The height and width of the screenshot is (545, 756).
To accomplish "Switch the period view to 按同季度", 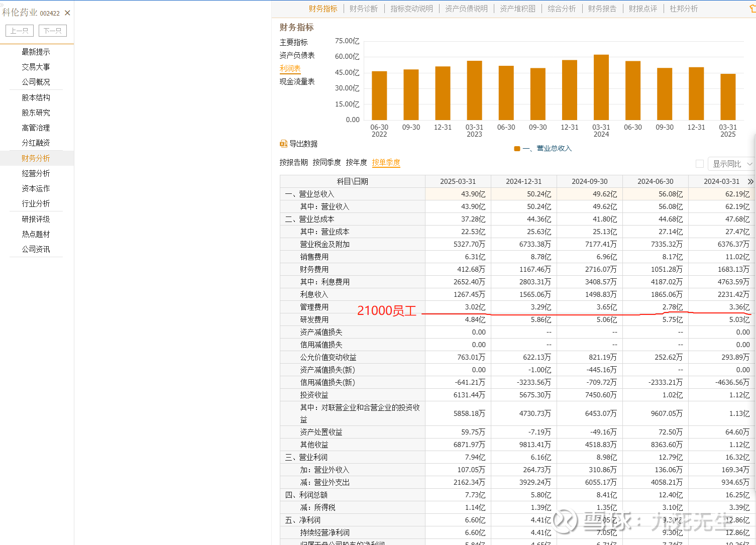I will [x=327, y=163].
